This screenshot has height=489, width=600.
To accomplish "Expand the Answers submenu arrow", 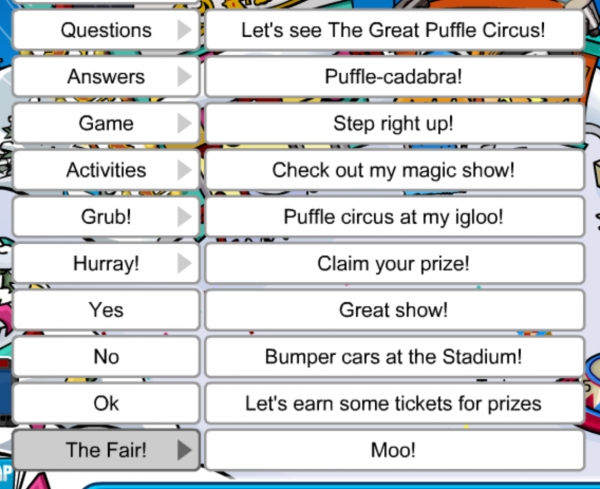I will [x=184, y=76].
